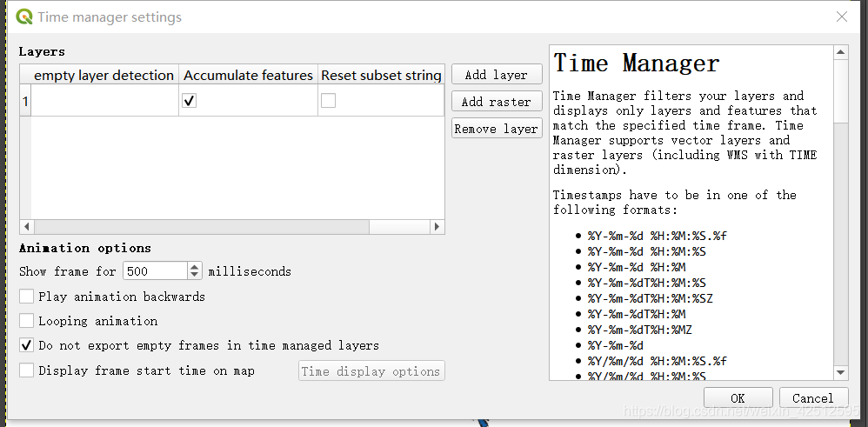Screen dimensions: 868x427
Task: Click Remove layer button
Action: 497,129
